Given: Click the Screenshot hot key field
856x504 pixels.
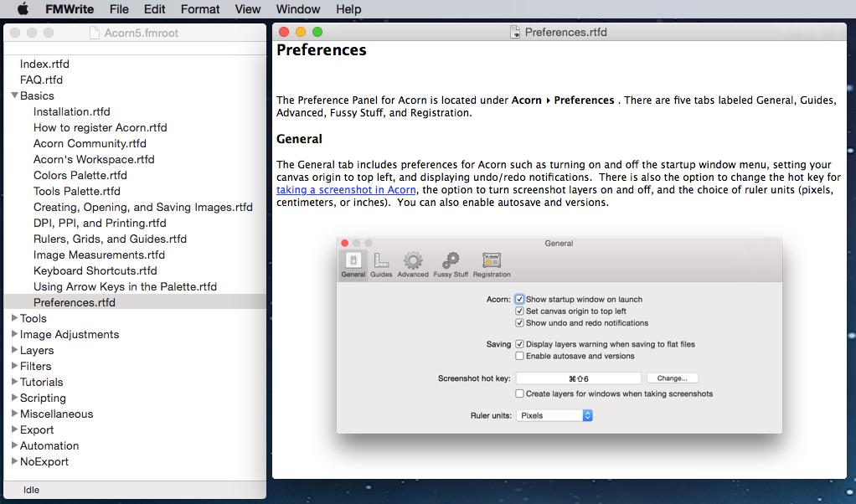Looking at the screenshot, I should [578, 378].
